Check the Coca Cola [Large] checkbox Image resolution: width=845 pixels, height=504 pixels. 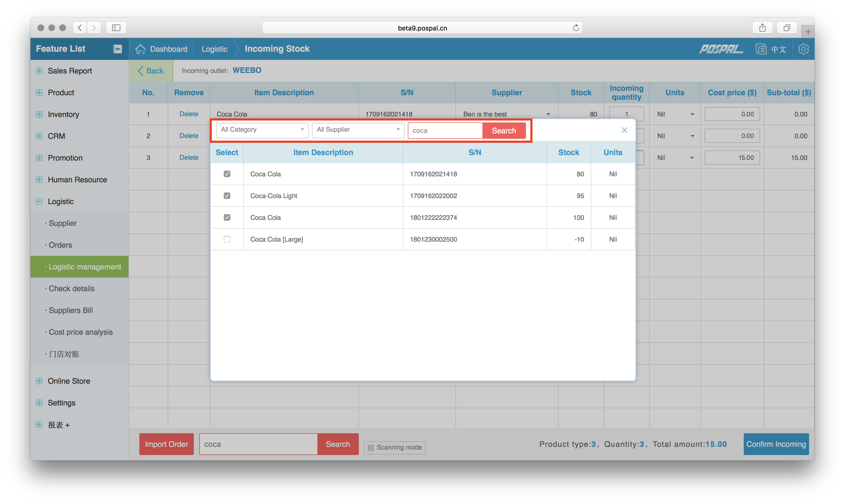(227, 239)
